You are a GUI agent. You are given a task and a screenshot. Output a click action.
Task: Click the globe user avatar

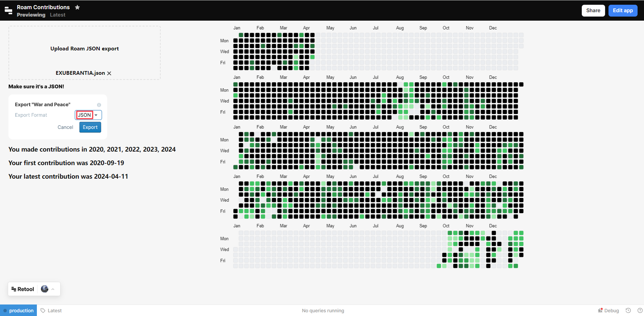tap(45, 289)
